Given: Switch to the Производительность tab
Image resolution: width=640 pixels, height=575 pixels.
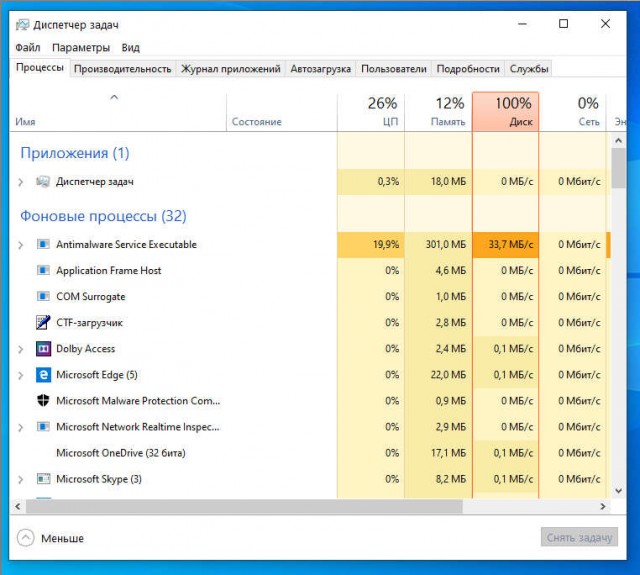Looking at the screenshot, I should [x=122, y=69].
